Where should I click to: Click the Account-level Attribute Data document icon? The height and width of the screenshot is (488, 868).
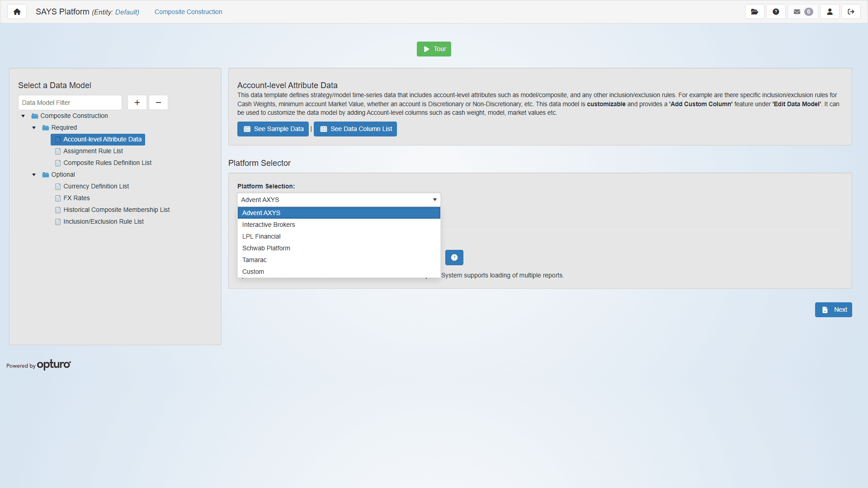(x=58, y=140)
